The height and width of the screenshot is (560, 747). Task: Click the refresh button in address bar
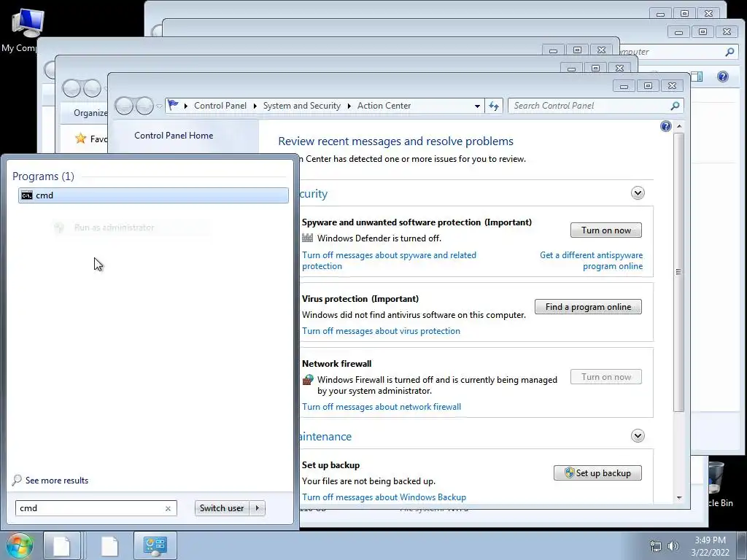click(x=494, y=106)
